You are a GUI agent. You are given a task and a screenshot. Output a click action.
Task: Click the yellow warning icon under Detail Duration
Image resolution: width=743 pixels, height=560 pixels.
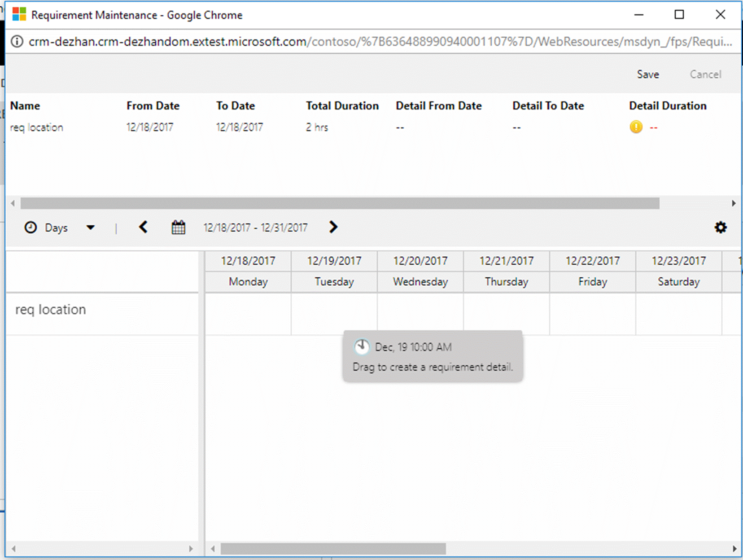pyautogui.click(x=636, y=127)
